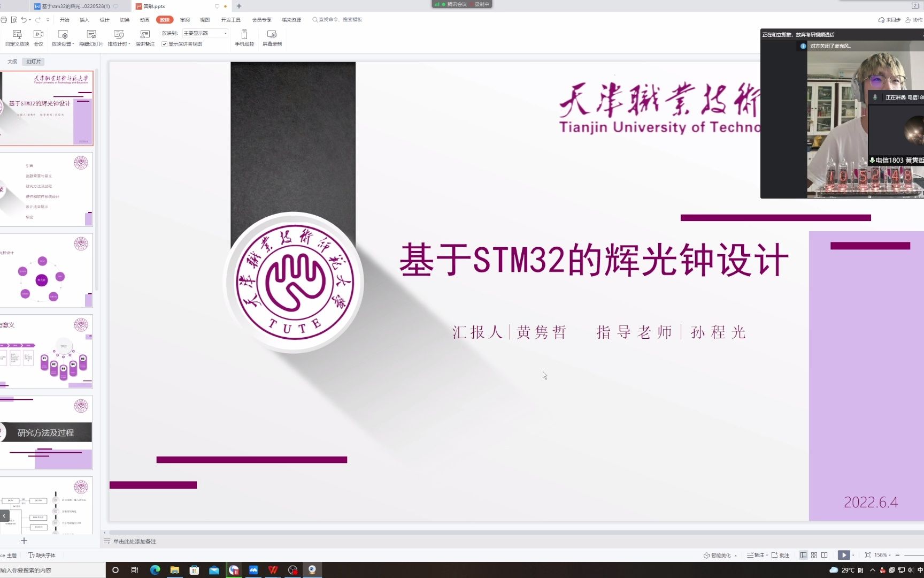924x578 pixels.
Task: Click notes area 单击此处添加备注
Action: (135, 542)
